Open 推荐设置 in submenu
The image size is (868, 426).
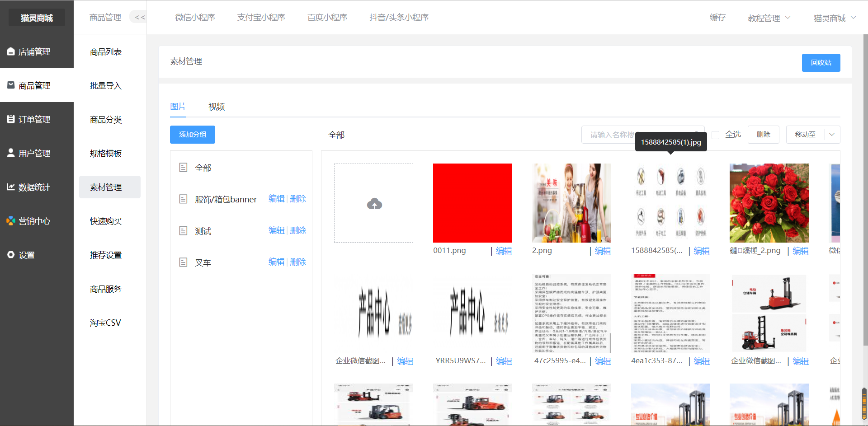[106, 255]
